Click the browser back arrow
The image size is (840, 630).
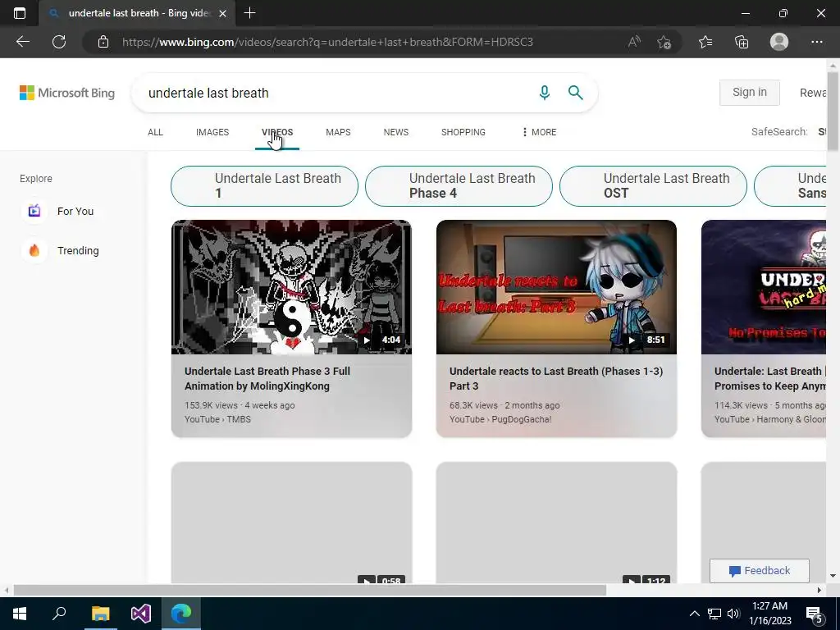[x=22, y=42]
